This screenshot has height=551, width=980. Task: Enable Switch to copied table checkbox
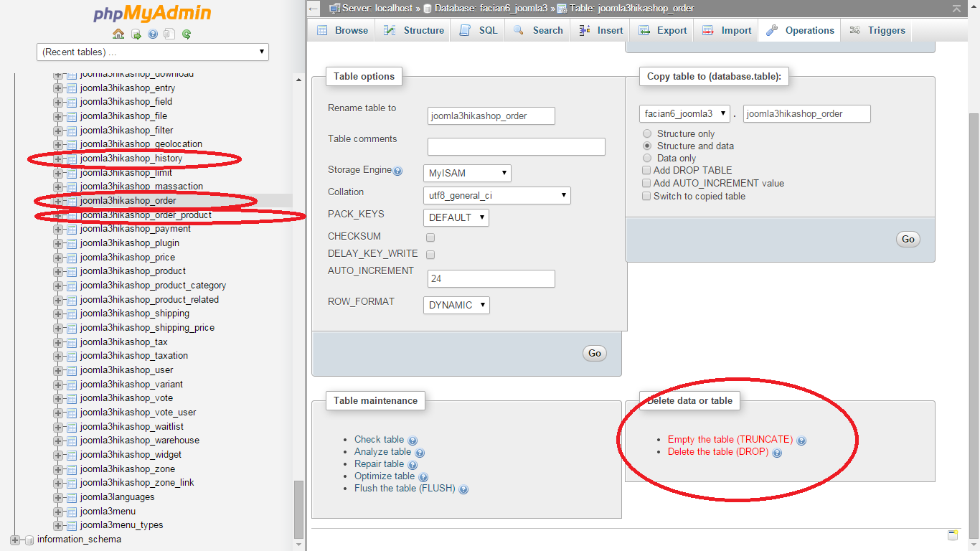tap(646, 197)
